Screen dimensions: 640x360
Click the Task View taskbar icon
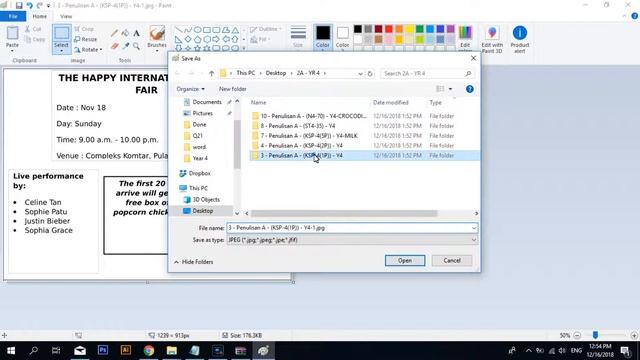(x=56, y=351)
